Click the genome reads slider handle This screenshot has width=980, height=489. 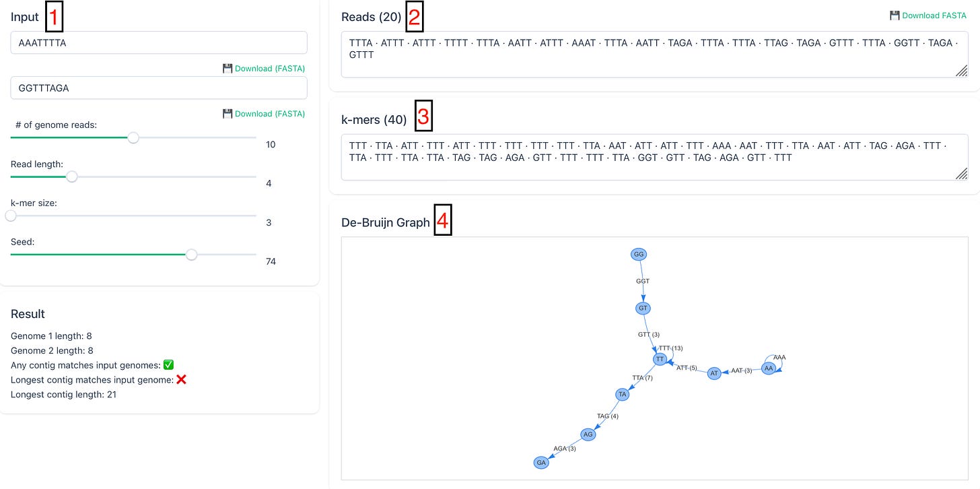click(133, 137)
